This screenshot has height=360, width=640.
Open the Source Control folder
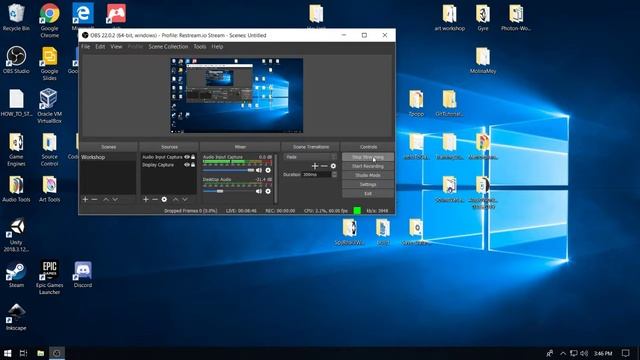(x=49, y=149)
